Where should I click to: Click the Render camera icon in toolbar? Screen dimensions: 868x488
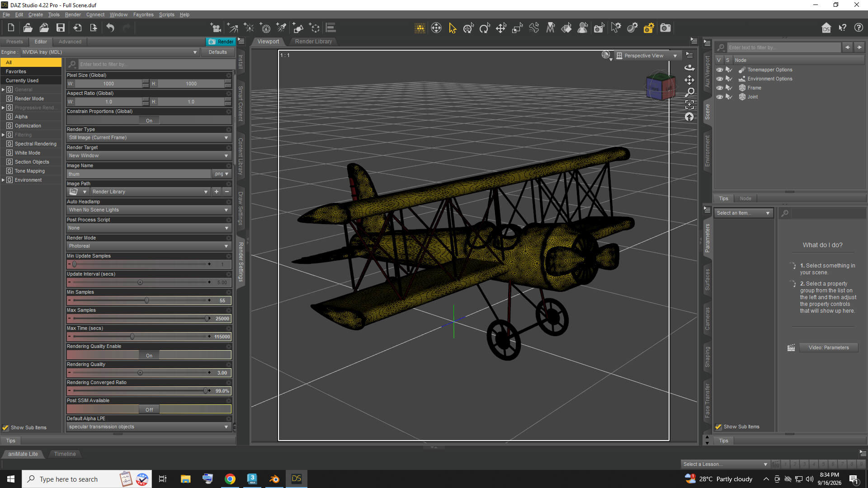(665, 28)
